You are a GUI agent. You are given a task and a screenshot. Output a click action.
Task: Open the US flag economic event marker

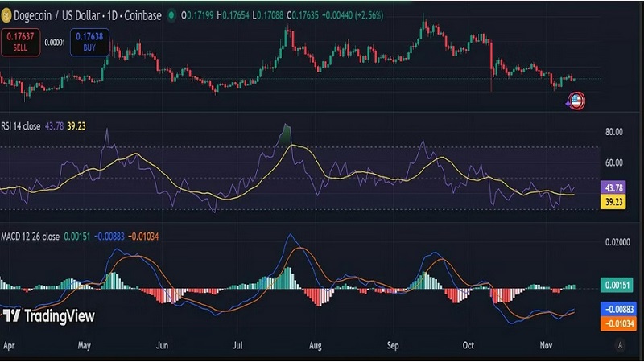coord(576,101)
